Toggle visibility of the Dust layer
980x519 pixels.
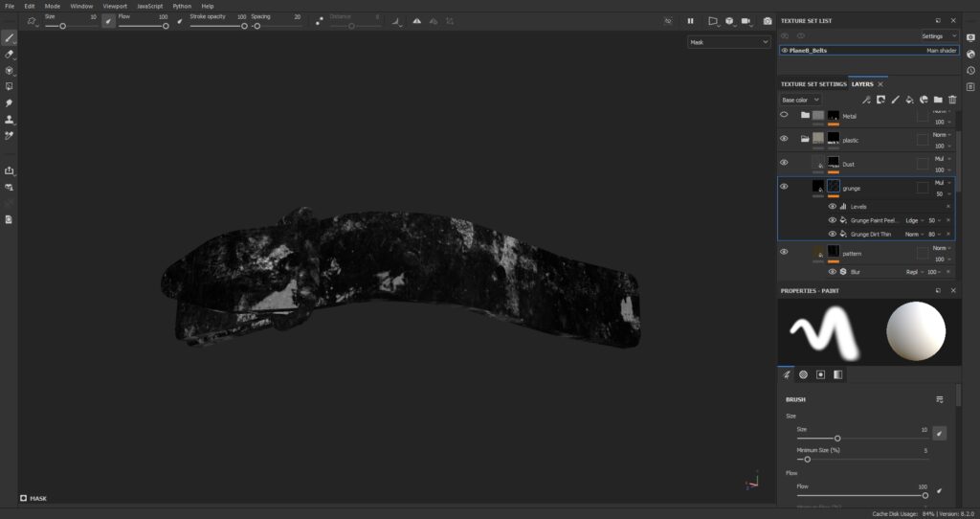(x=784, y=163)
